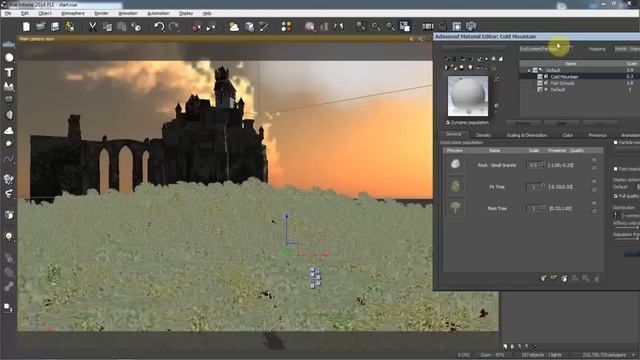
Task: Click the material preview sphere thumbnail
Action: click(468, 96)
